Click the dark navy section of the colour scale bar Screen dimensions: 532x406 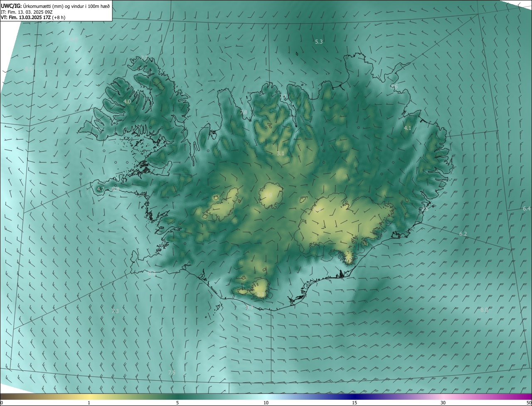point(355,396)
